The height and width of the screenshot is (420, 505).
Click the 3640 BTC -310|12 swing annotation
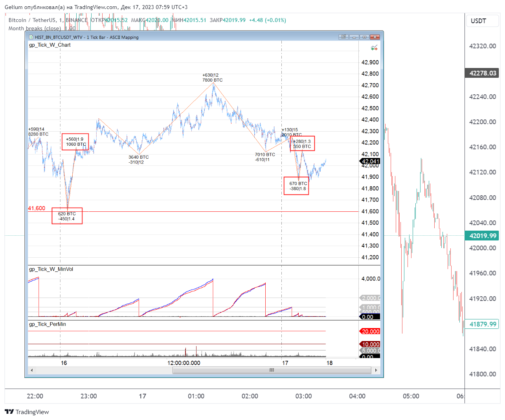pyautogui.click(x=138, y=160)
